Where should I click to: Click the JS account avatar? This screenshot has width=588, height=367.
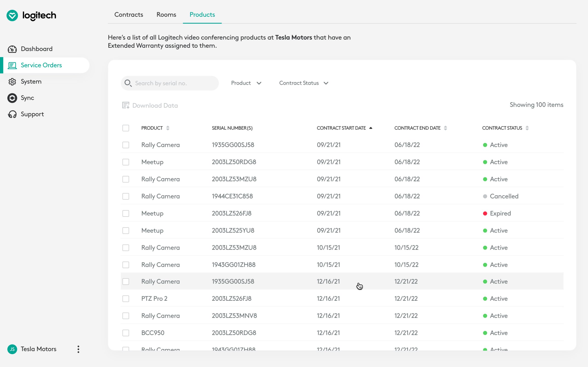[x=12, y=349]
